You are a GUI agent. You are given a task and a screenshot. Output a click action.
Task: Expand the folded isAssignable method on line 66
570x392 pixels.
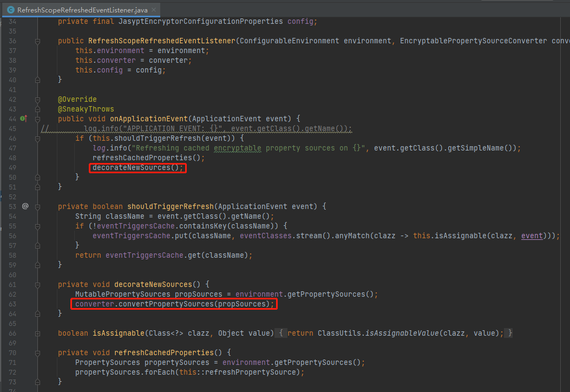point(37,333)
